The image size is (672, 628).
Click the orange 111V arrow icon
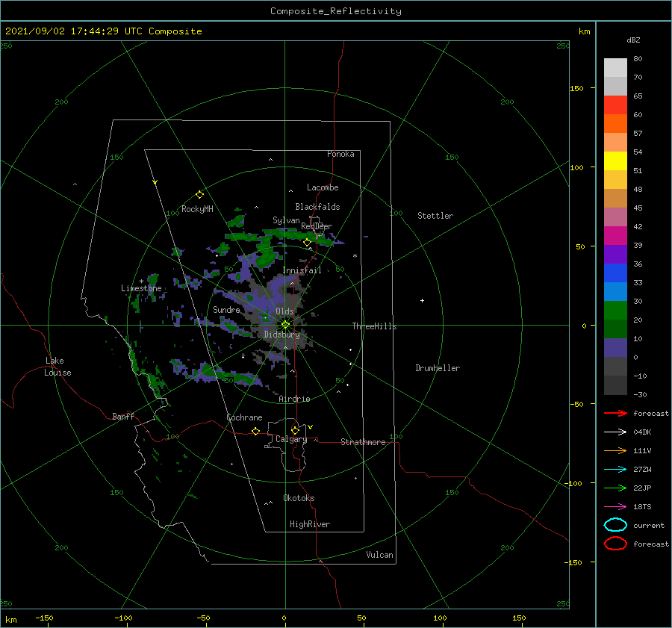tap(615, 450)
